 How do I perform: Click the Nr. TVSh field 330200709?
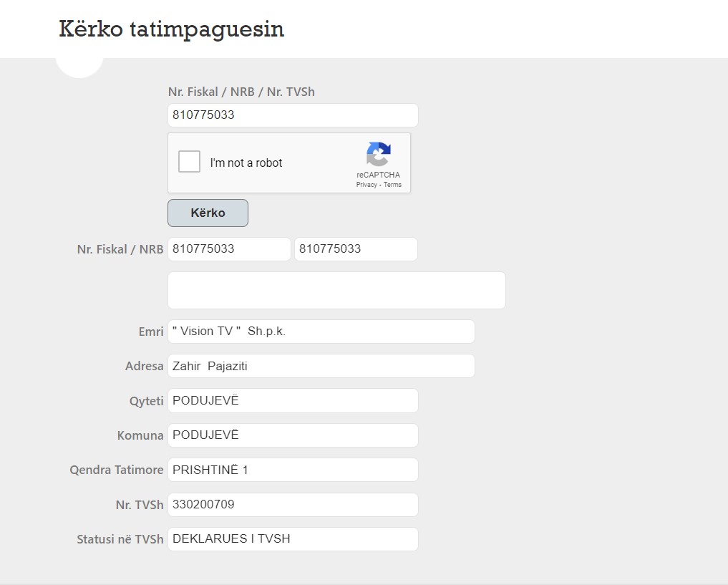pos(293,505)
